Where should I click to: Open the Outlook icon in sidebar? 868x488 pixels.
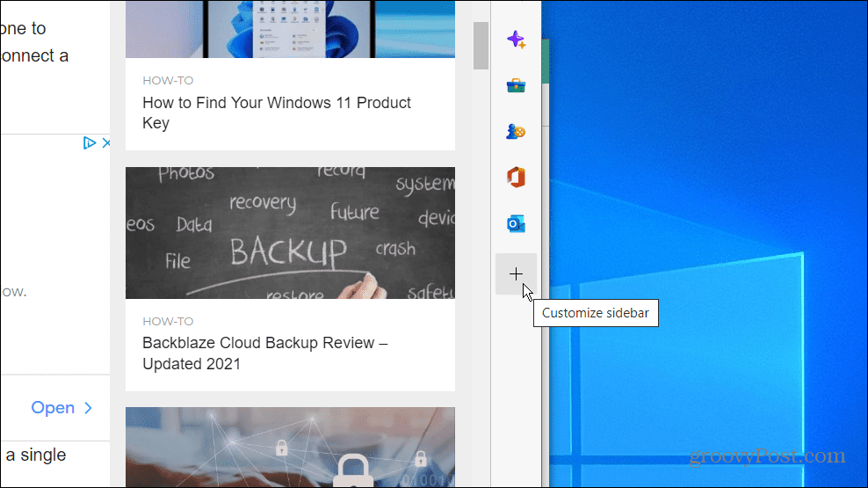(x=516, y=224)
